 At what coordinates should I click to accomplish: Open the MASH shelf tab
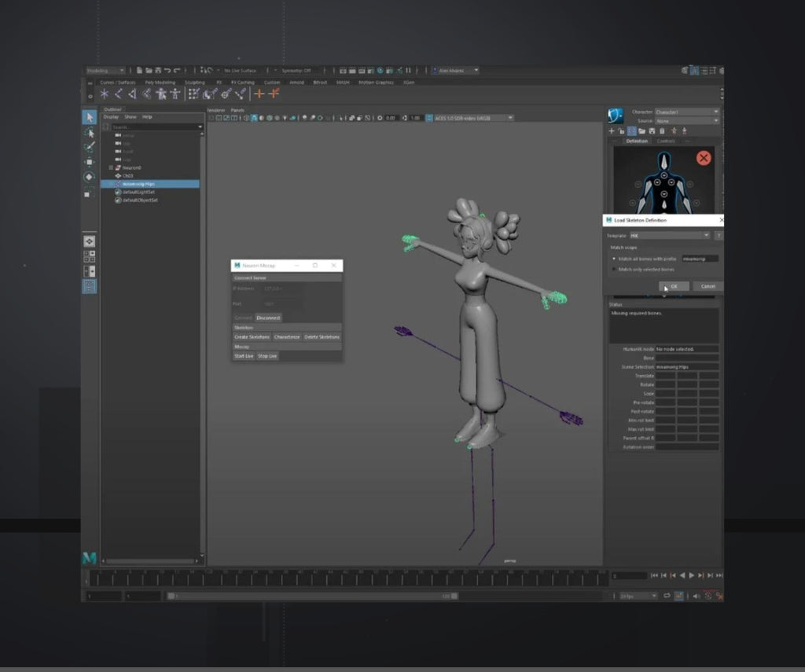tap(343, 83)
